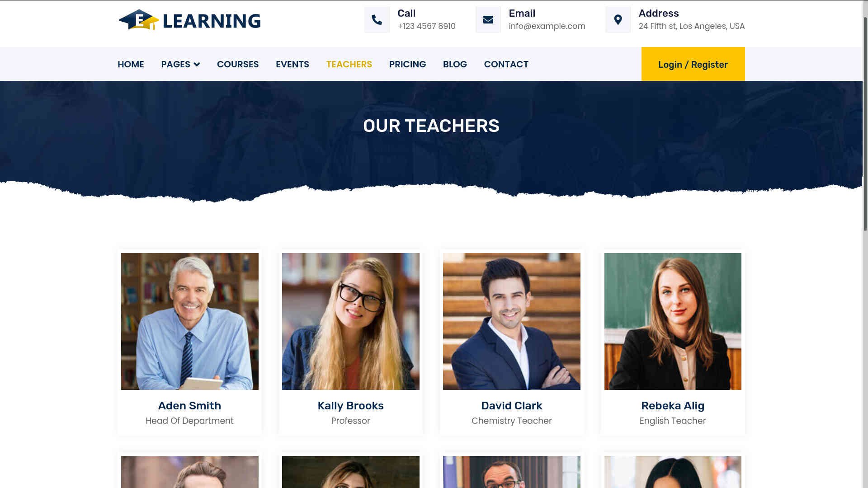Click the info@example.com email address
Image resolution: width=868 pixels, height=488 pixels.
(547, 26)
